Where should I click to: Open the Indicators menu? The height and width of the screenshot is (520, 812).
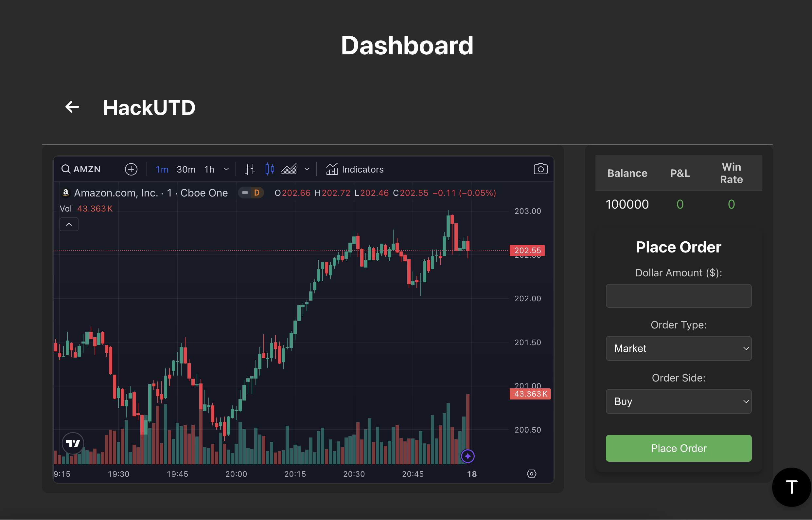coord(355,169)
